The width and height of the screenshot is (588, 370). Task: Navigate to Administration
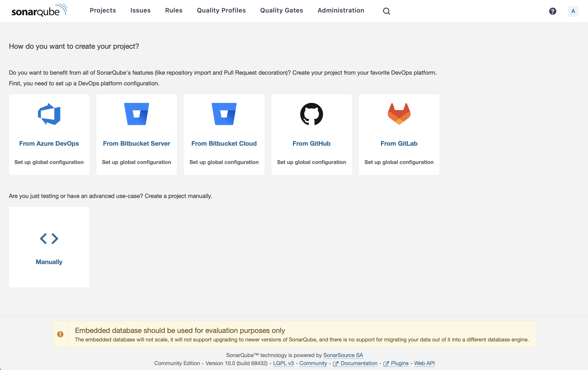point(341,10)
